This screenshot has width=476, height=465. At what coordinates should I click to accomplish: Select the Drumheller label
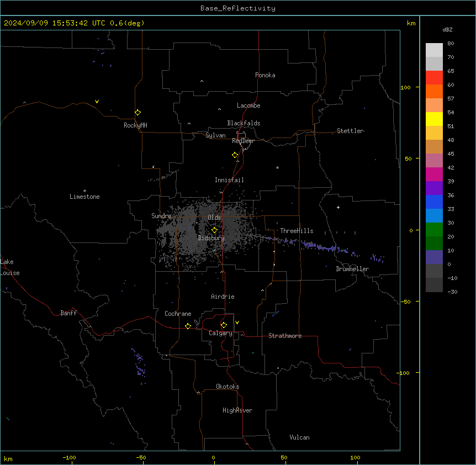352,269
